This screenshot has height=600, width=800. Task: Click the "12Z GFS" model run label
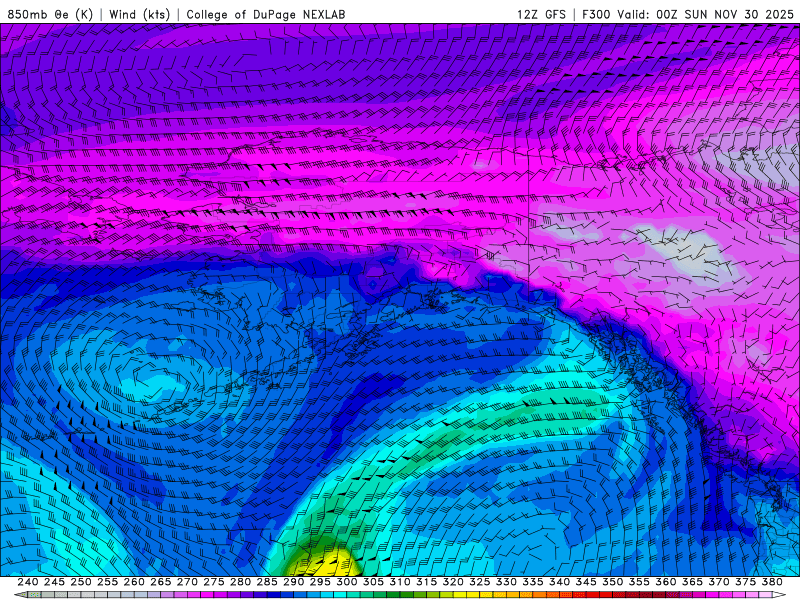coord(541,14)
